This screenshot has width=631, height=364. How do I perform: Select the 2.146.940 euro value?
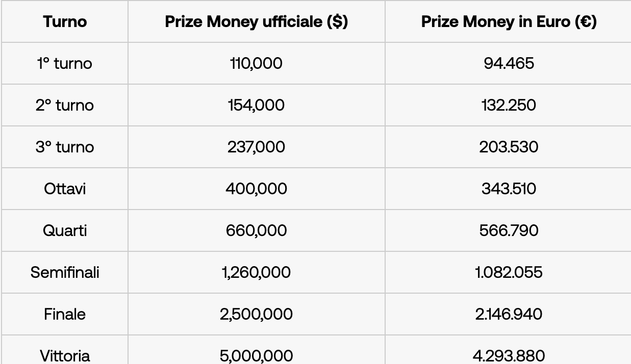point(509,315)
